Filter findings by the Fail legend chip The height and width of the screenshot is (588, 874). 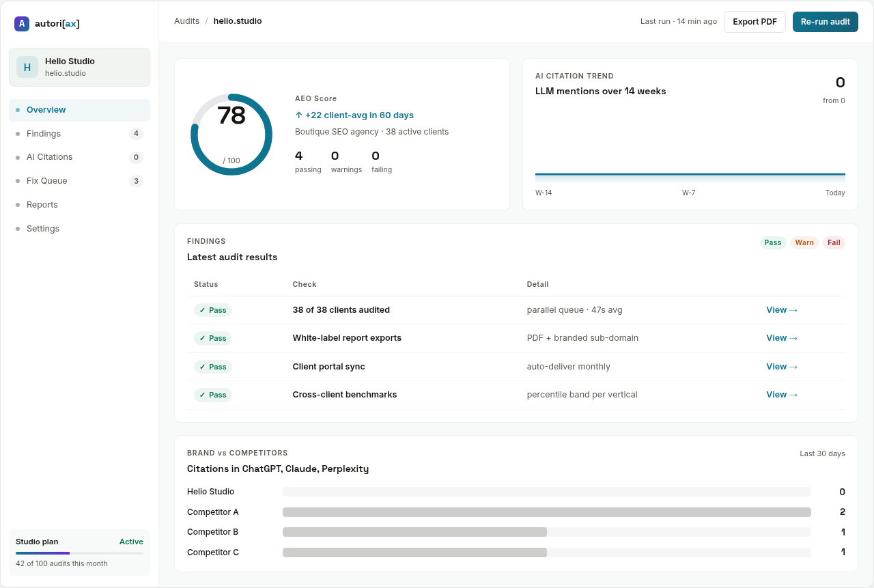coord(834,242)
